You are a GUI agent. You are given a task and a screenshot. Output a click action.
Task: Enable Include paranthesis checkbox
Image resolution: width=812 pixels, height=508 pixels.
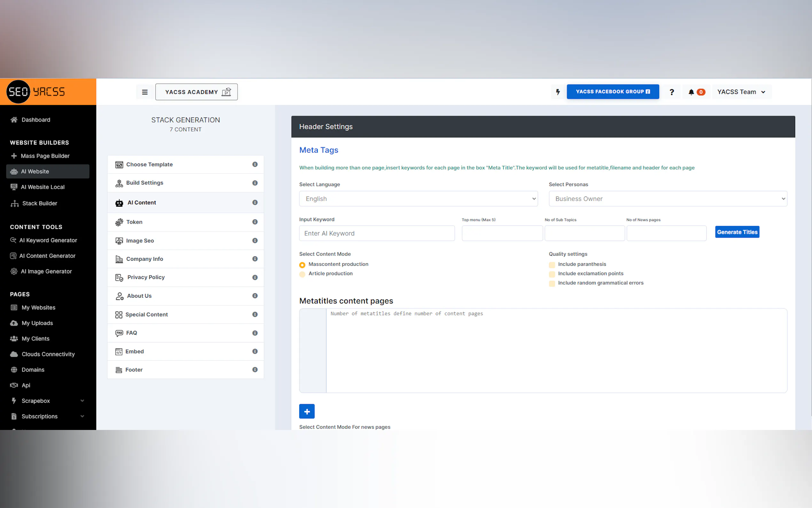[x=552, y=265]
